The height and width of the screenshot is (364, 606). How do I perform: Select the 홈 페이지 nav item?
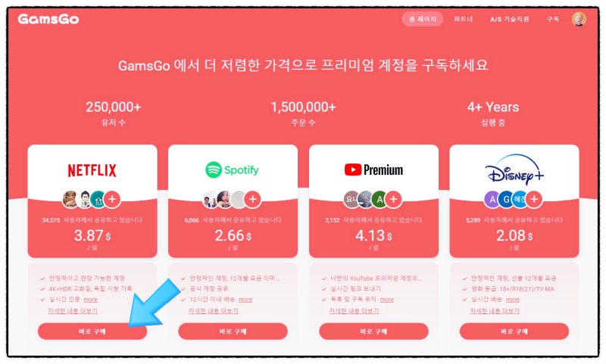[x=423, y=19]
